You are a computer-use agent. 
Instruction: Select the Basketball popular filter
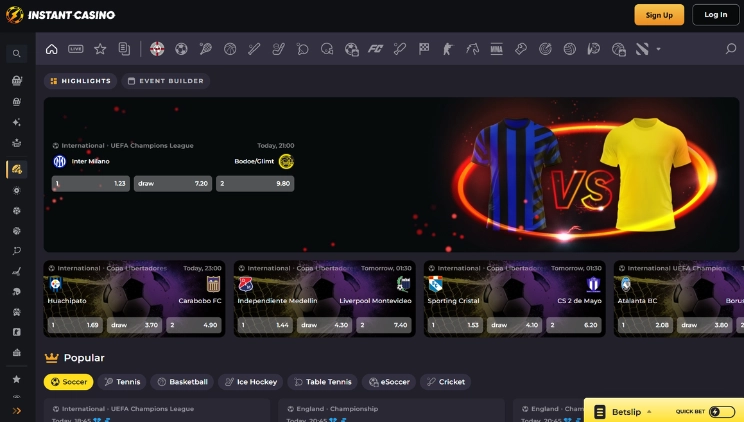click(x=182, y=382)
